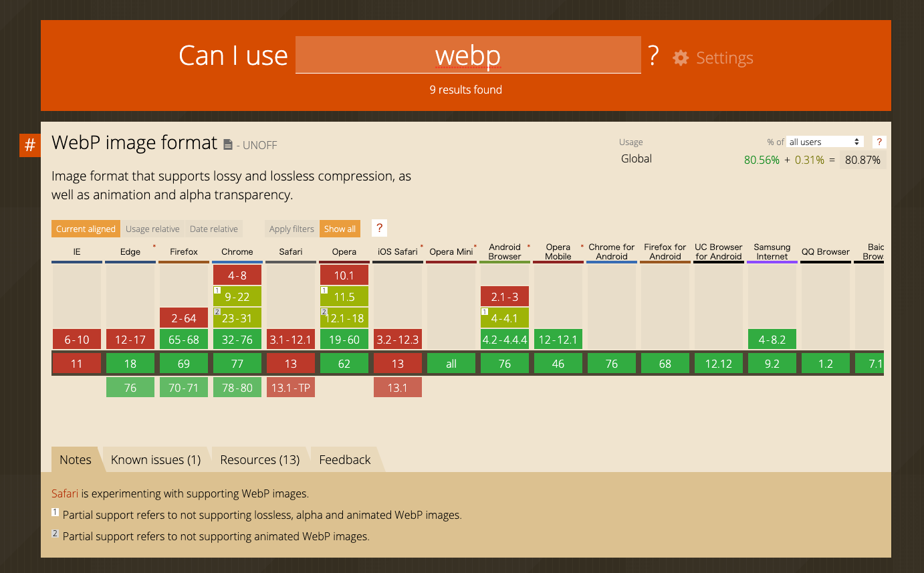Click the orange hash permalink icon
The width and height of the screenshot is (924, 573).
tap(30, 145)
